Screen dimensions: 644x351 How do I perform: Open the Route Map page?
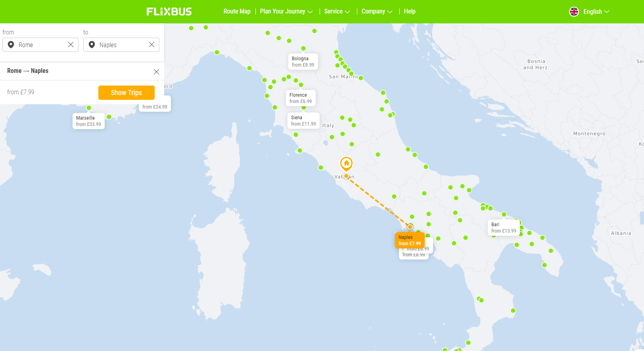pyautogui.click(x=237, y=11)
